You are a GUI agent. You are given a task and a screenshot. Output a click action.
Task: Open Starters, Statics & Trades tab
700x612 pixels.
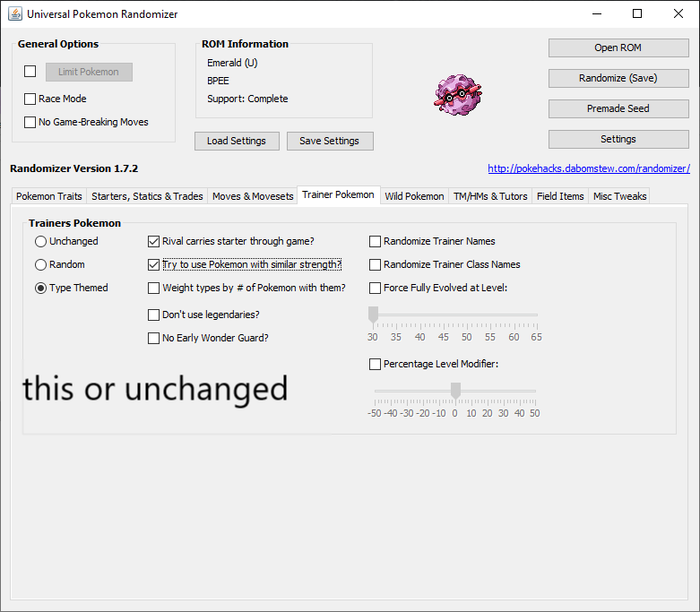(147, 196)
